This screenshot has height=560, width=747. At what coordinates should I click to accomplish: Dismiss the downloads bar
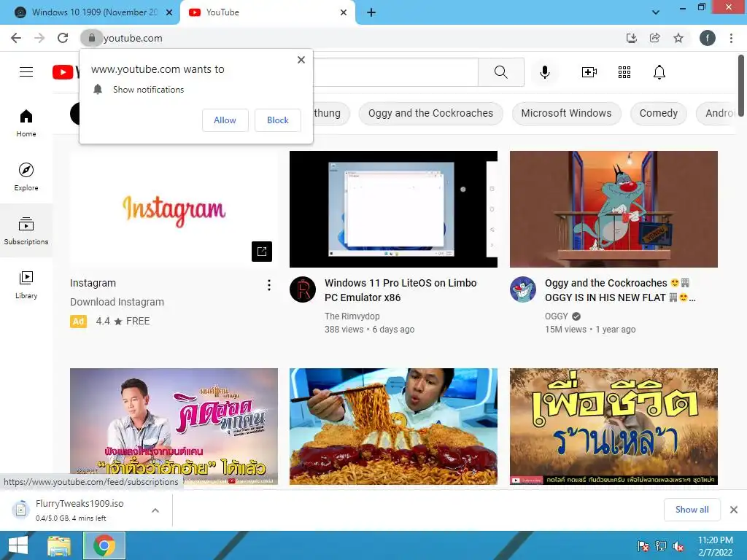pyautogui.click(x=734, y=510)
